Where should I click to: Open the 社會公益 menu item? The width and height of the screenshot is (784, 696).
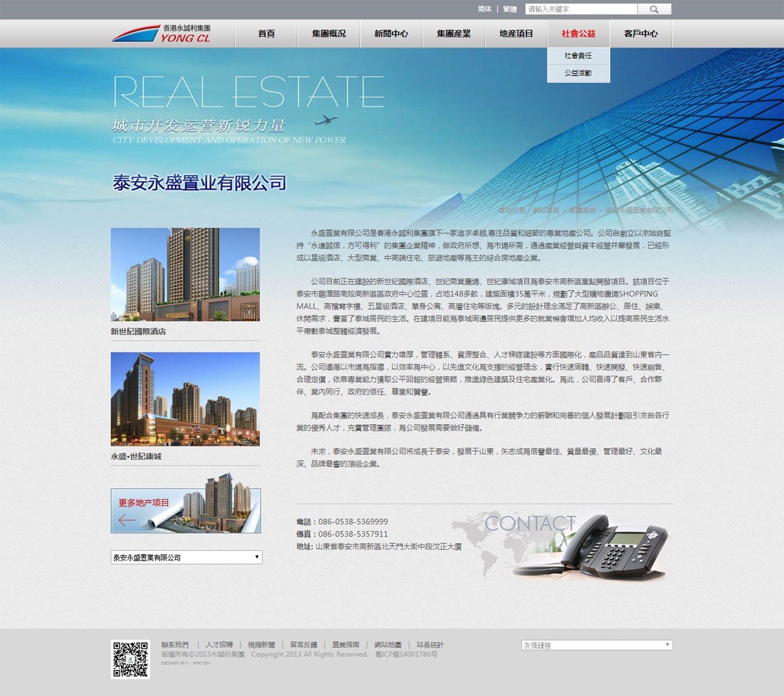(x=578, y=33)
